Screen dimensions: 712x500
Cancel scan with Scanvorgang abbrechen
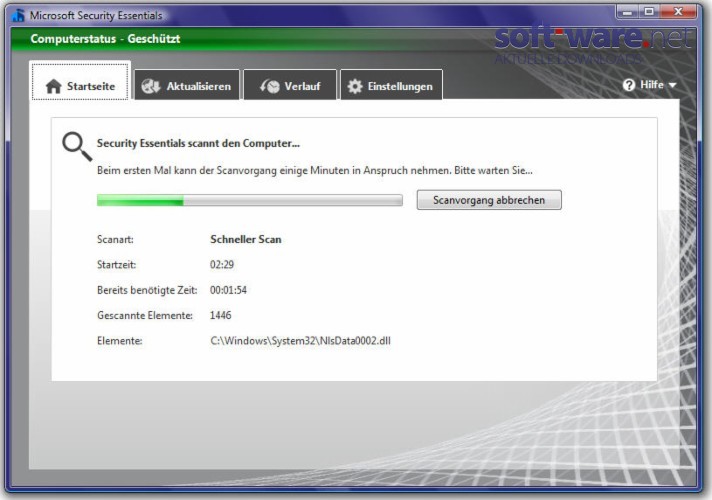click(x=489, y=200)
